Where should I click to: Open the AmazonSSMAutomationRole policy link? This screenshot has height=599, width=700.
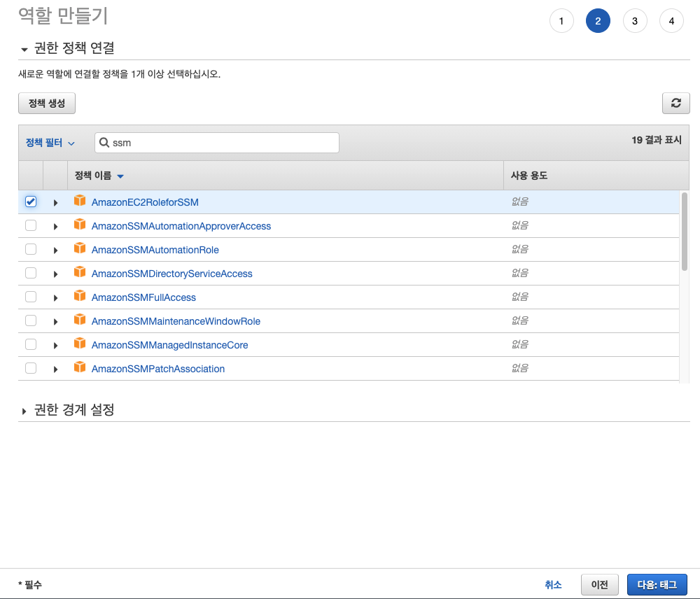click(155, 250)
